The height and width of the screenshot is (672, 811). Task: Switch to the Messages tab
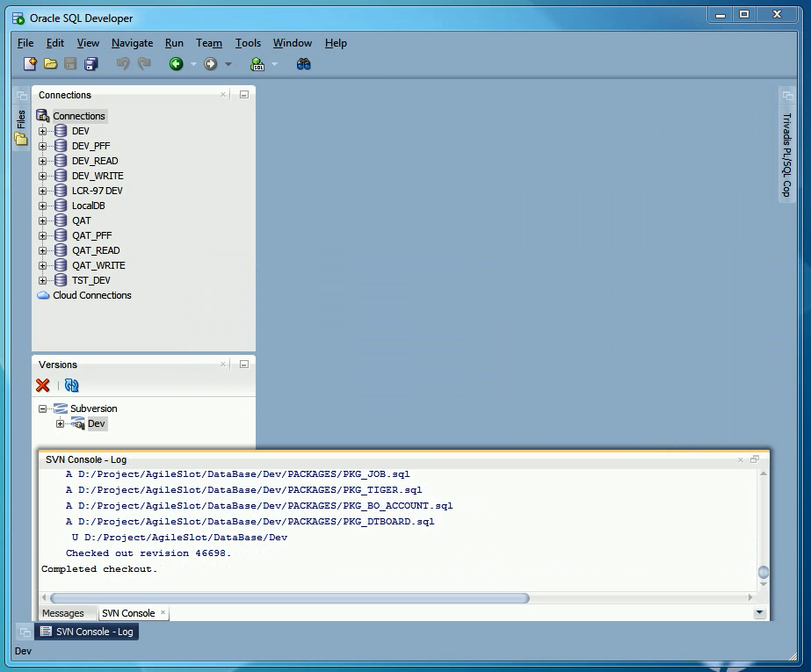point(62,613)
